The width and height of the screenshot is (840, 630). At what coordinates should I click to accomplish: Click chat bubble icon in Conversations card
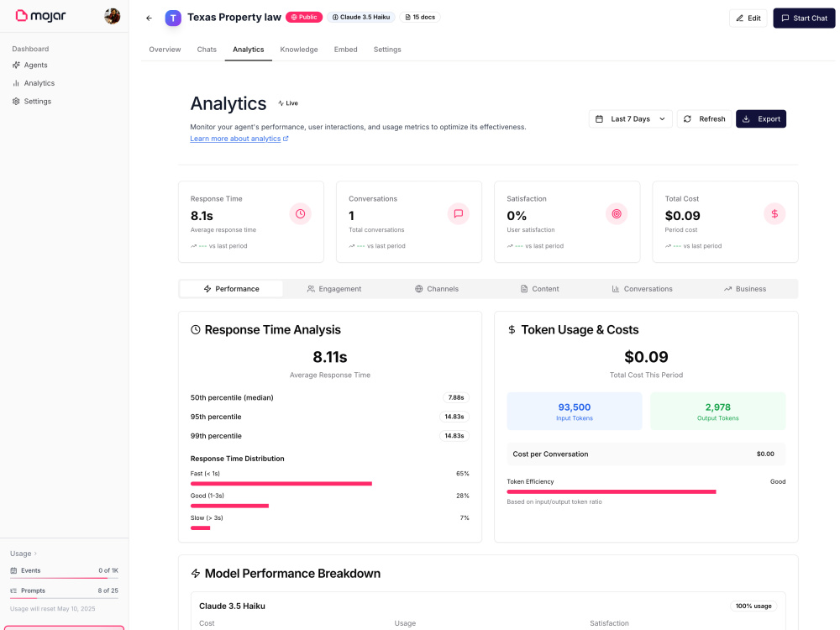pos(459,213)
